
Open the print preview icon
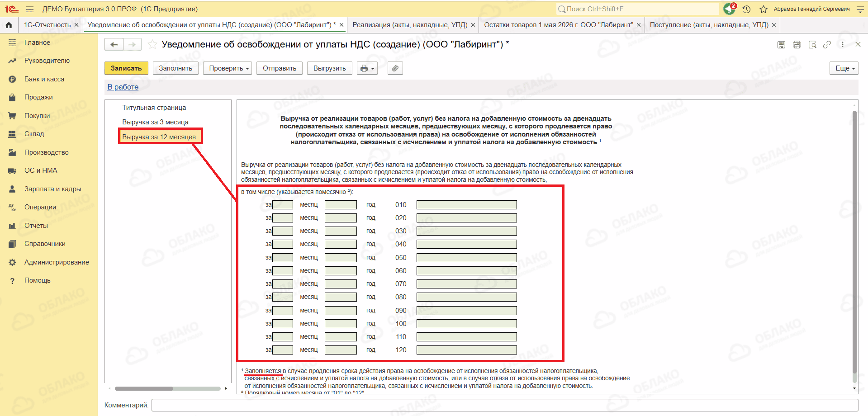(x=812, y=44)
